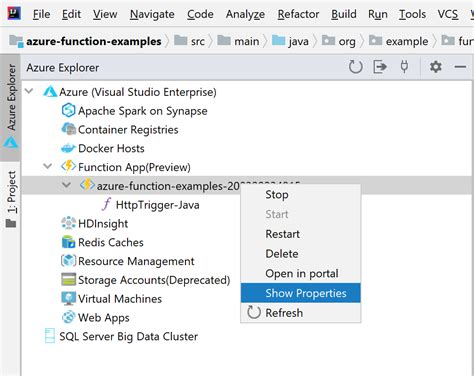Click the Web Apps globe icon
The image size is (474, 376).
point(68,317)
